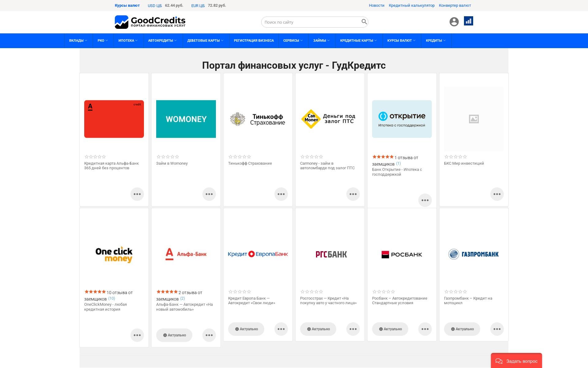Screen dimensions: 588x368
Task: Click the star rating on БКС Мир инвестиций
Action: click(x=455, y=157)
